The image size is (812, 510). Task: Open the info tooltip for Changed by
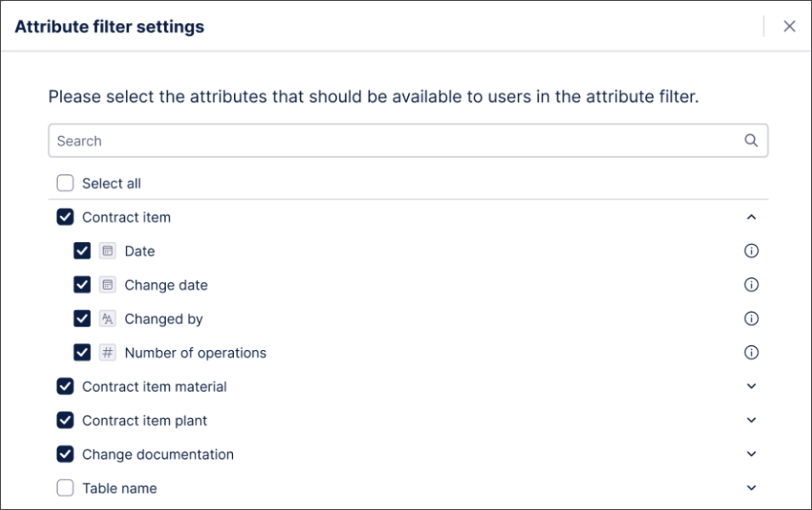[753, 319]
